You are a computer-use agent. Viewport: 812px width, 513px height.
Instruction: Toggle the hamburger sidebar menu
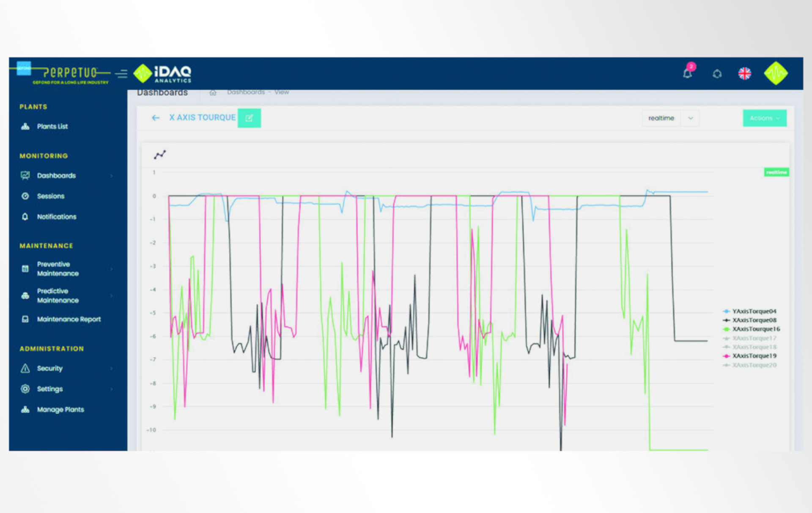click(121, 74)
